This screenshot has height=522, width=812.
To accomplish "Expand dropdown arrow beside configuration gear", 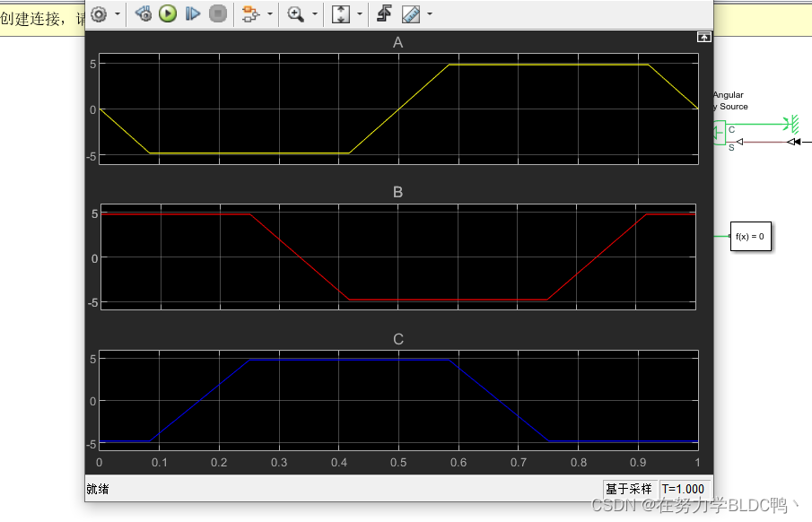I will point(118,14).
